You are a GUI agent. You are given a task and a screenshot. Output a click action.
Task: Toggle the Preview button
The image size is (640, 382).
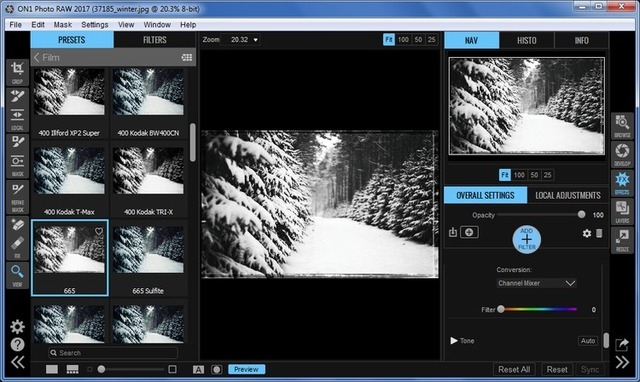click(x=247, y=369)
